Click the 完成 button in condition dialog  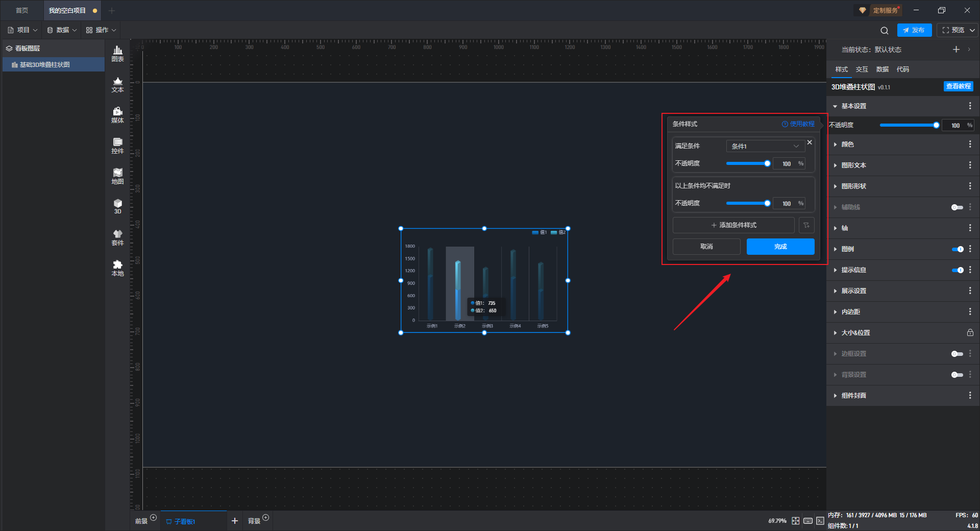click(780, 247)
